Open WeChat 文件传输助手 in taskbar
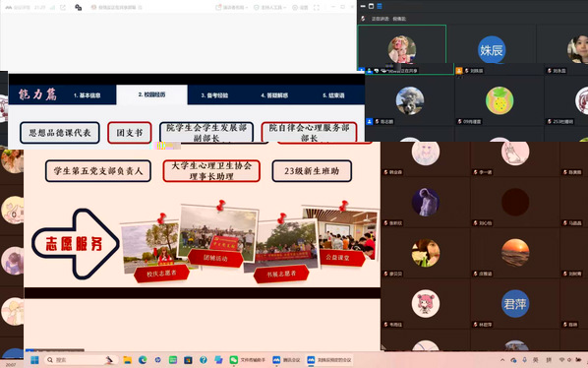Viewport: 588px width, 368px height. tap(248, 360)
